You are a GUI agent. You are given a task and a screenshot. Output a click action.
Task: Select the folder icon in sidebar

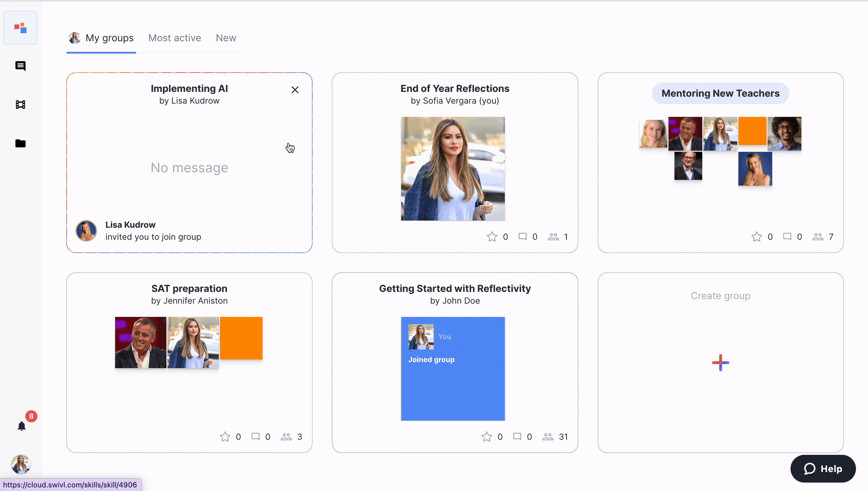21,143
